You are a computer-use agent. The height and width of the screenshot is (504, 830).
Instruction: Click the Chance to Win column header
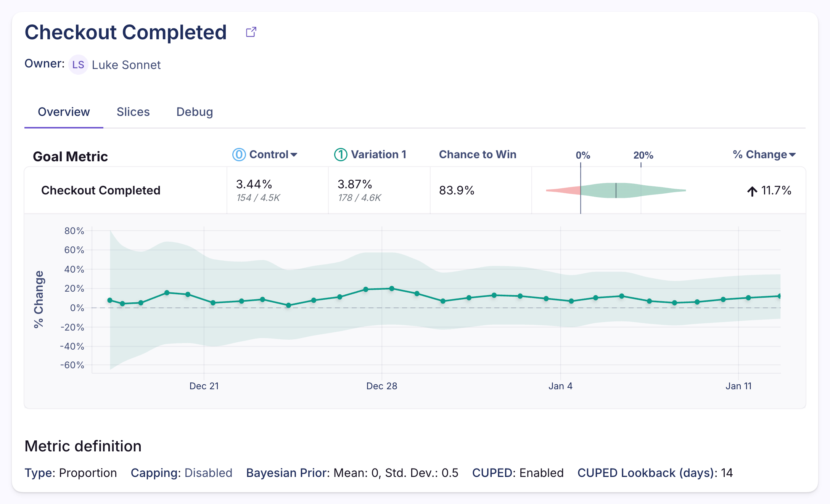(x=478, y=154)
